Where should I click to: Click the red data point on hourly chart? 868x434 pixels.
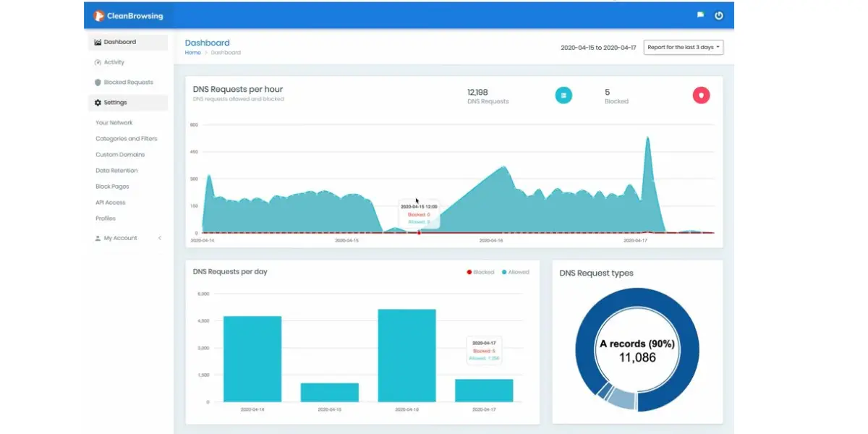coord(419,233)
